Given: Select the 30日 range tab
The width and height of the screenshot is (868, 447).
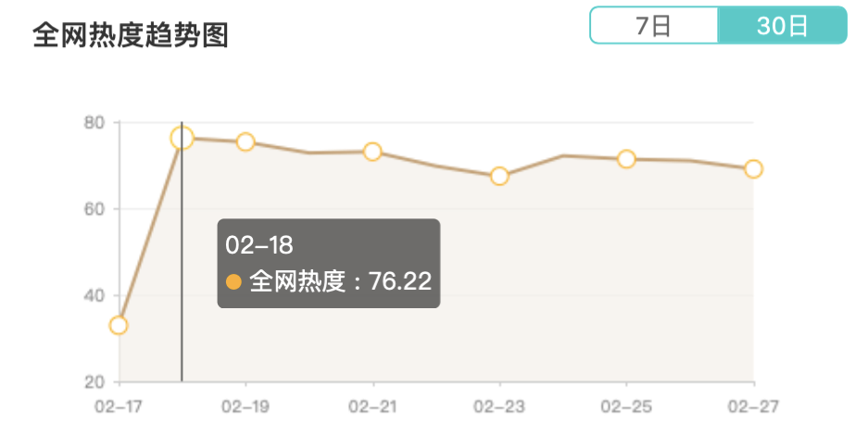Looking at the screenshot, I should pyautogui.click(x=782, y=25).
